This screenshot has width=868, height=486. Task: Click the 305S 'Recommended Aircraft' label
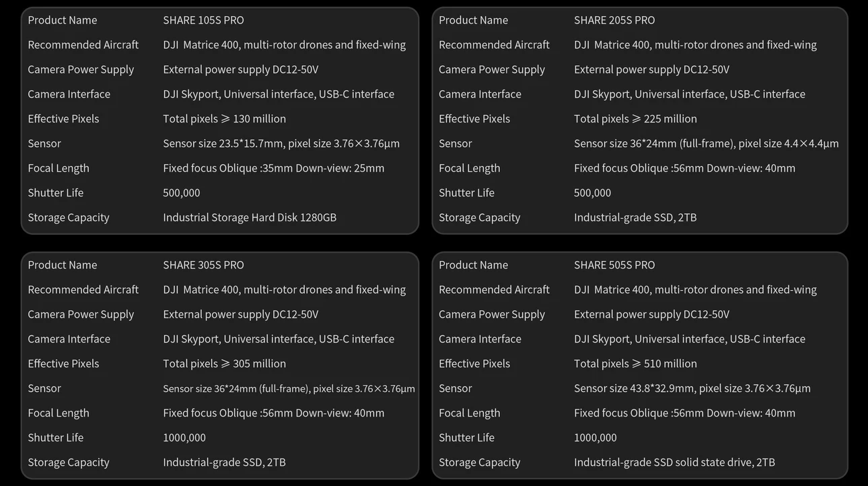[x=83, y=290]
